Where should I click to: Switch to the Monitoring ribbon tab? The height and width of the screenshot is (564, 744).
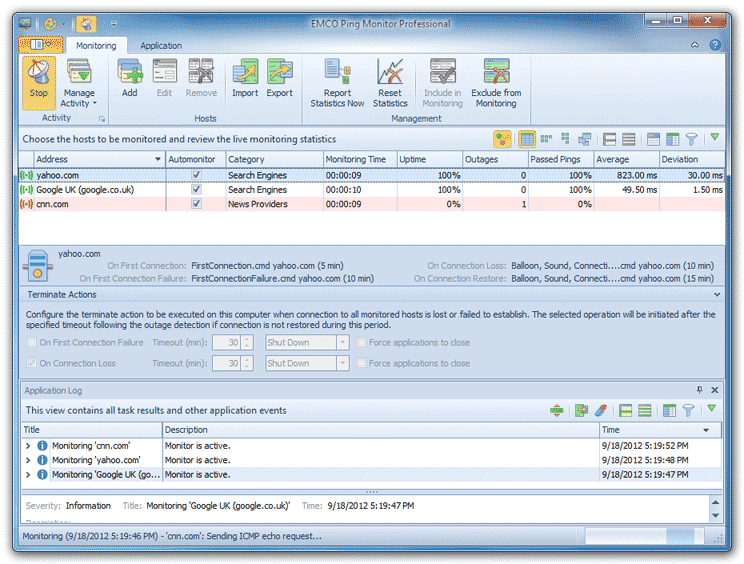(96, 46)
